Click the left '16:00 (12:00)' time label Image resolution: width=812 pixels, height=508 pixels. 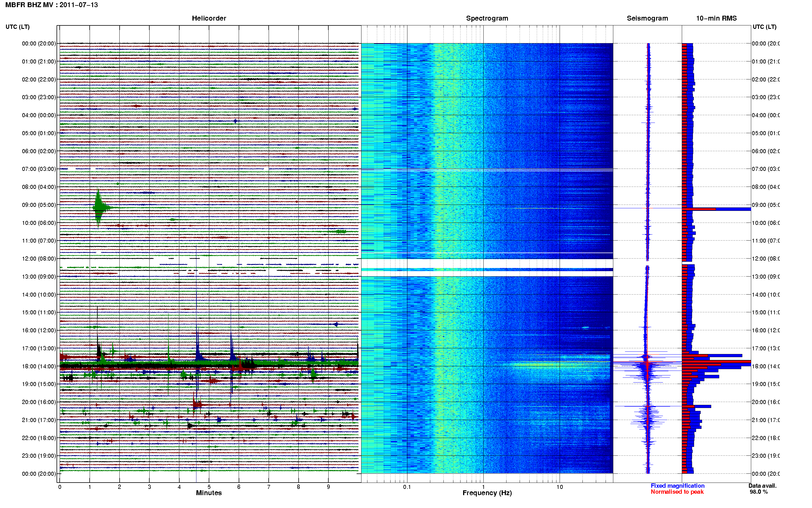point(39,330)
